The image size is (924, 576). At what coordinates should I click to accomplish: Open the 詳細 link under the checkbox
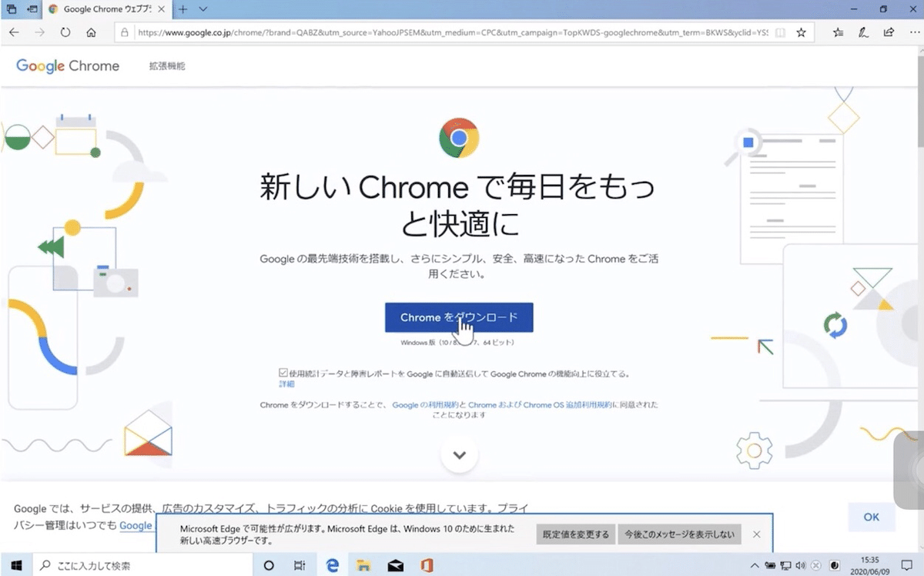286,383
